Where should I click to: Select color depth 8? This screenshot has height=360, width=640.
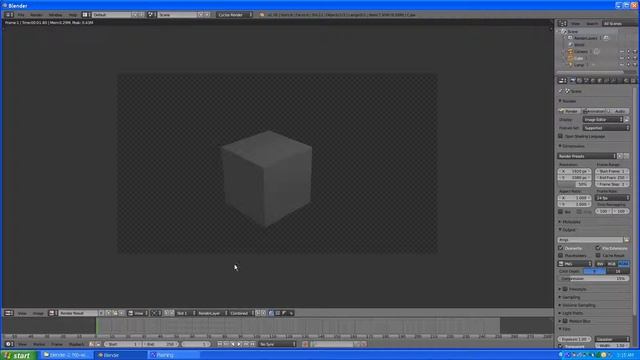[x=594, y=271]
